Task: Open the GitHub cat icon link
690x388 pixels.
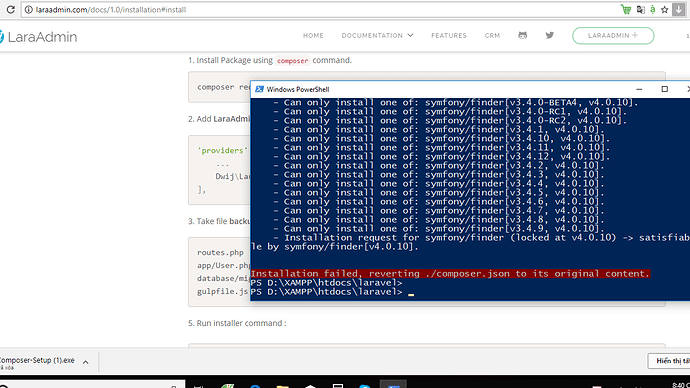Action: pyautogui.click(x=522, y=35)
